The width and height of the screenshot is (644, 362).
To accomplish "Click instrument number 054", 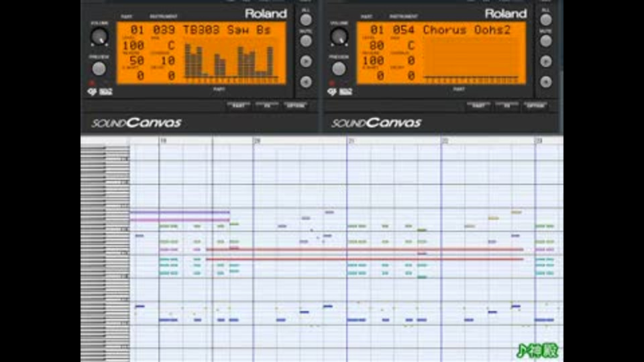I will tap(404, 30).
